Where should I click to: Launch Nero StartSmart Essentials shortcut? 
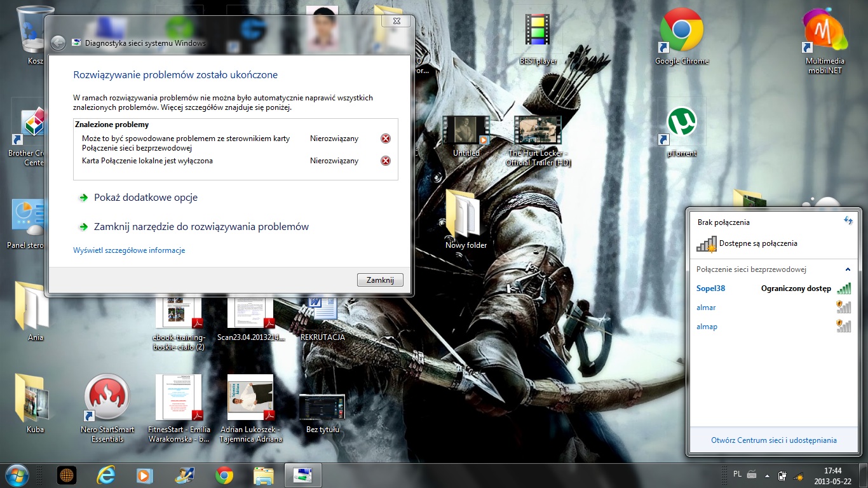(x=107, y=407)
